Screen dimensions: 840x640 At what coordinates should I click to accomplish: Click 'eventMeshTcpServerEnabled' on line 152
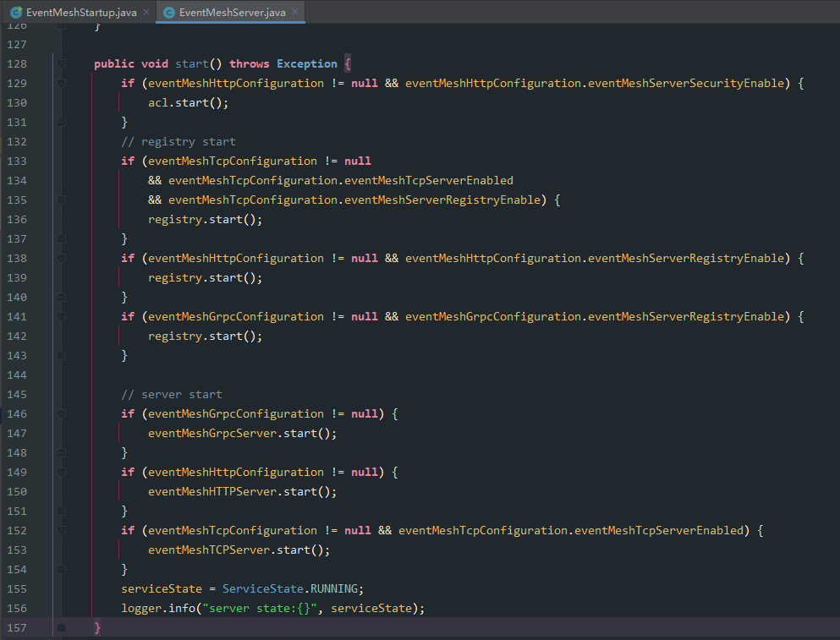pyautogui.click(x=659, y=531)
